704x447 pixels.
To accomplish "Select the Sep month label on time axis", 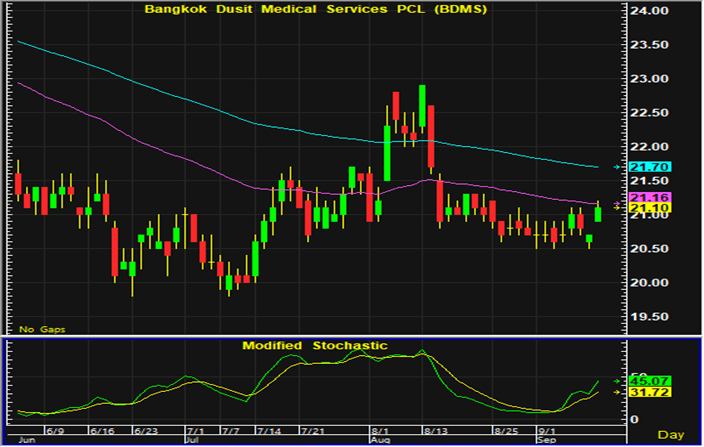I will pyautogui.click(x=547, y=439).
